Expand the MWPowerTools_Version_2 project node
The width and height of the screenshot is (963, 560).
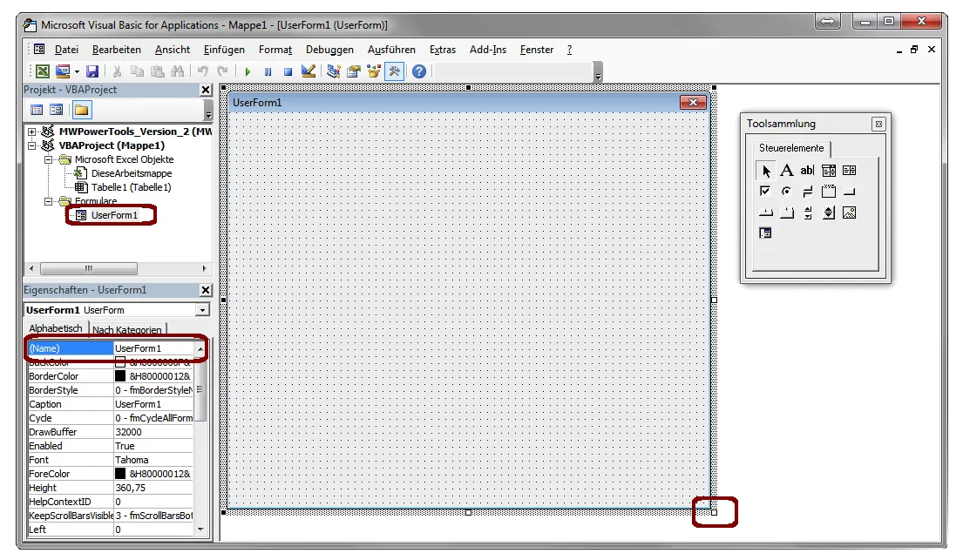(32, 132)
